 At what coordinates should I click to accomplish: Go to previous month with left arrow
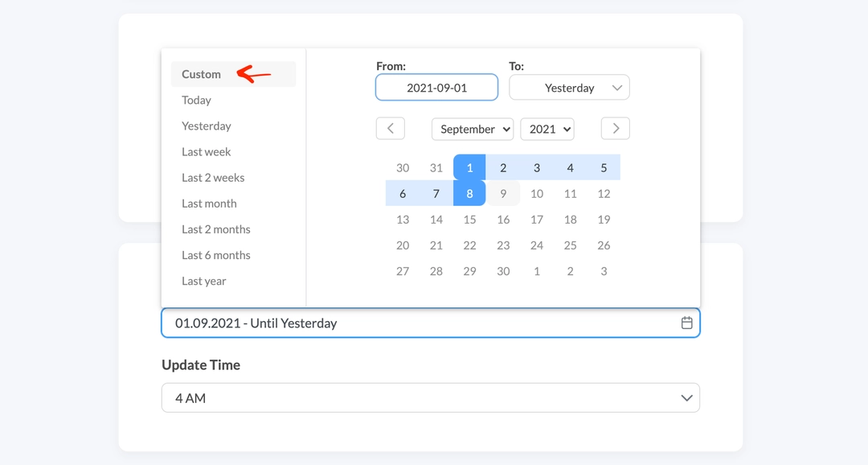[391, 129]
